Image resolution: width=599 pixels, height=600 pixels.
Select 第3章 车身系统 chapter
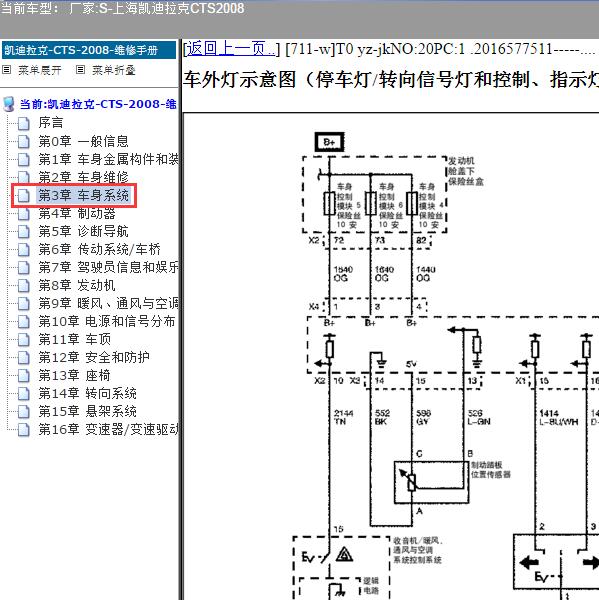pyautogui.click(x=83, y=196)
